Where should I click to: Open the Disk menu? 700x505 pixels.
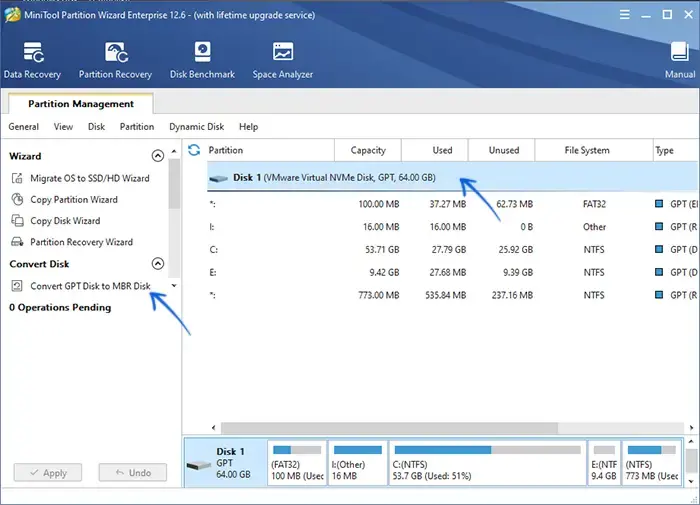pyautogui.click(x=96, y=127)
